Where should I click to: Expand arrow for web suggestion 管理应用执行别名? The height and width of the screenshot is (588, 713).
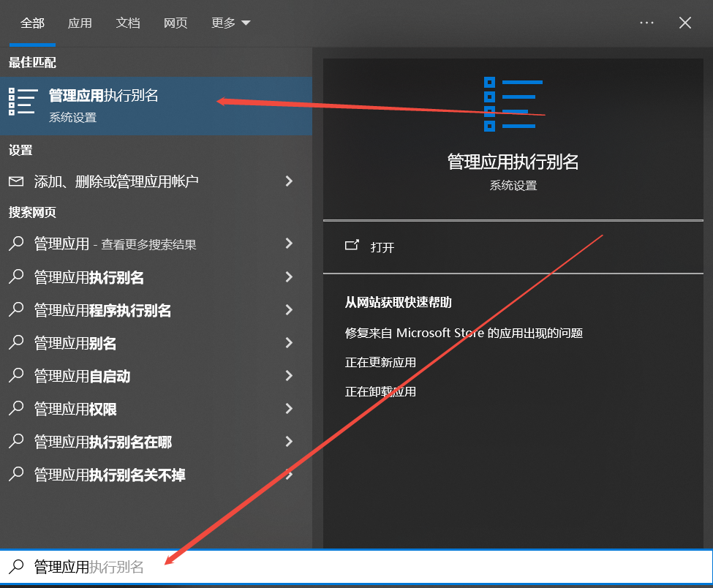(x=289, y=276)
